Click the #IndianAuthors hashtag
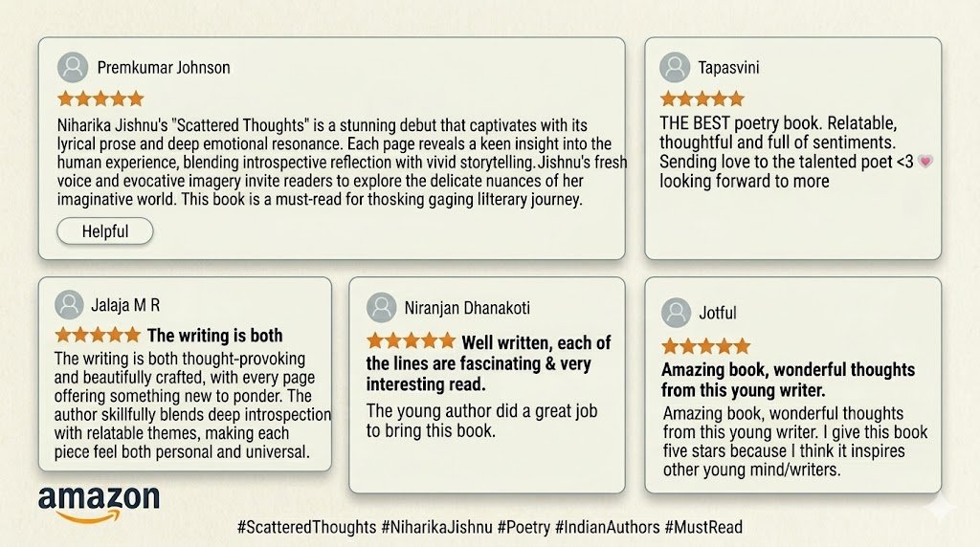The height and width of the screenshot is (547, 980). pyautogui.click(x=607, y=527)
